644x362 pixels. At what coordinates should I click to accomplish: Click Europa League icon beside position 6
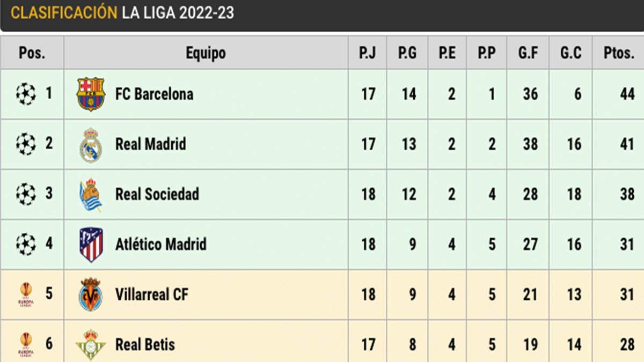click(x=26, y=344)
